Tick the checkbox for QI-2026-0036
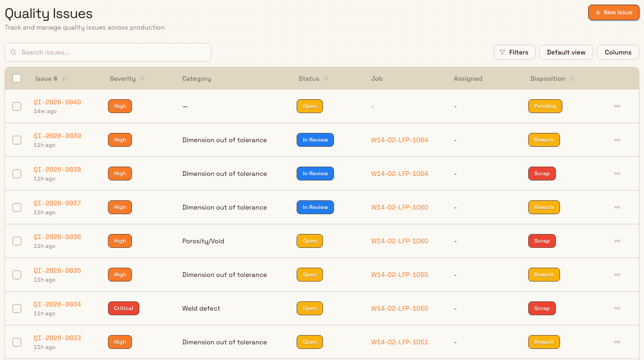This screenshot has width=644, height=360. tap(17, 241)
